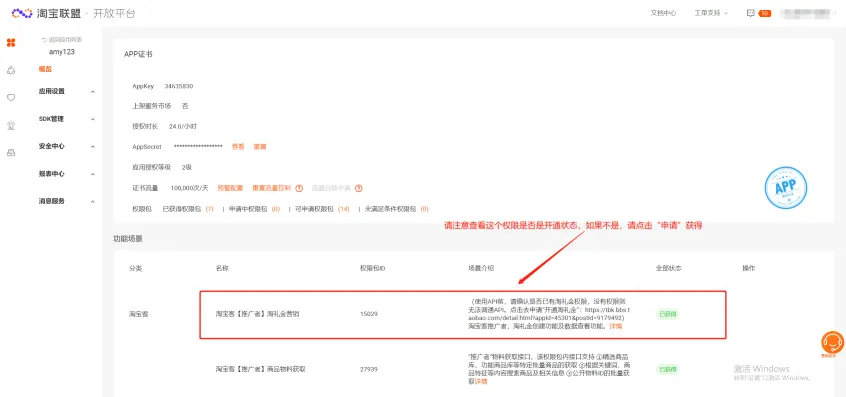Open messages via the chat bubble icon
The width and height of the screenshot is (846, 397).
coord(751,13)
